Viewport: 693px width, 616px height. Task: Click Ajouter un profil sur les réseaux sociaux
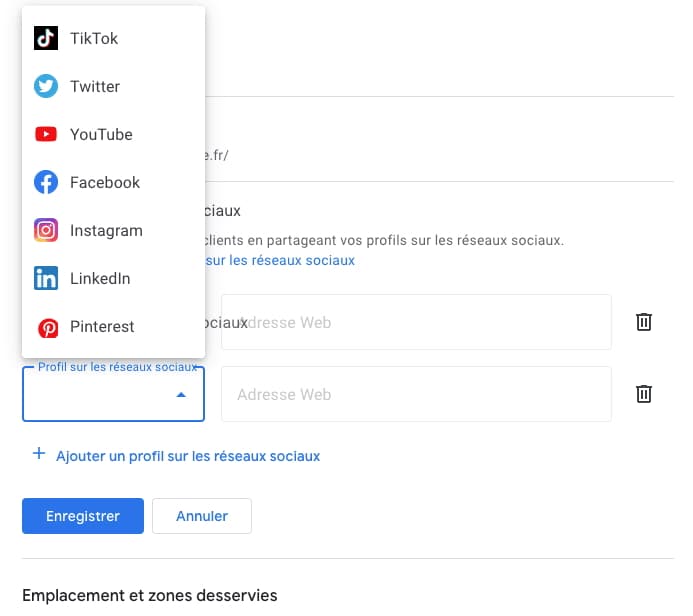[x=188, y=456]
